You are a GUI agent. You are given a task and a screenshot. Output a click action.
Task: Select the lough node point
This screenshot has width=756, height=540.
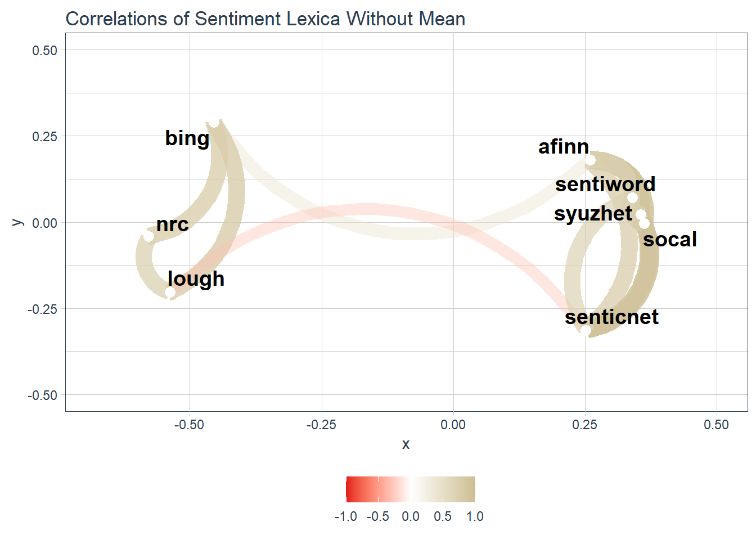click(170, 292)
